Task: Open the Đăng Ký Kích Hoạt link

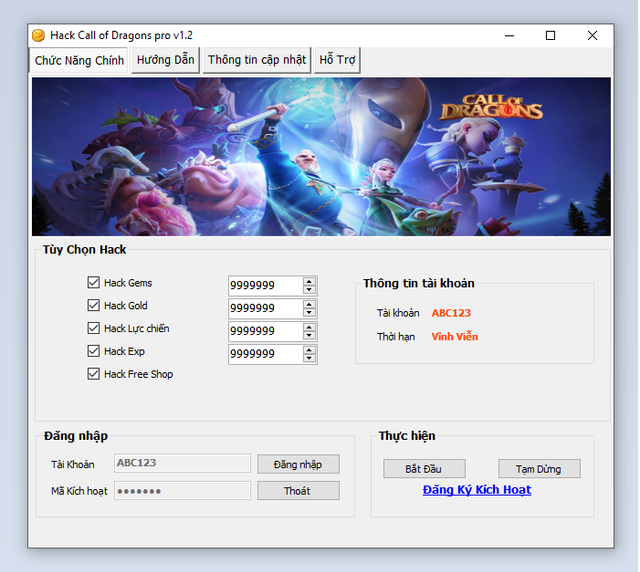Action: (477, 490)
